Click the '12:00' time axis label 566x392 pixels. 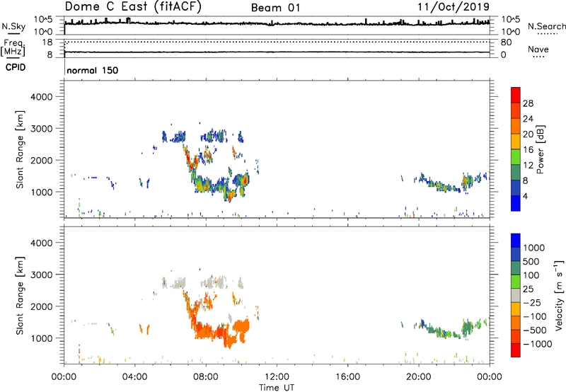point(277,377)
